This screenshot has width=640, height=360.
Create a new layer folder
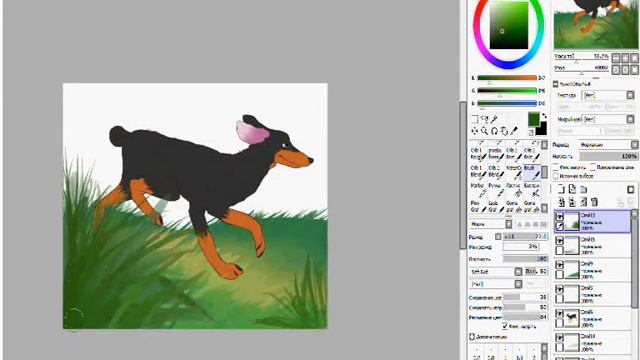584,189
